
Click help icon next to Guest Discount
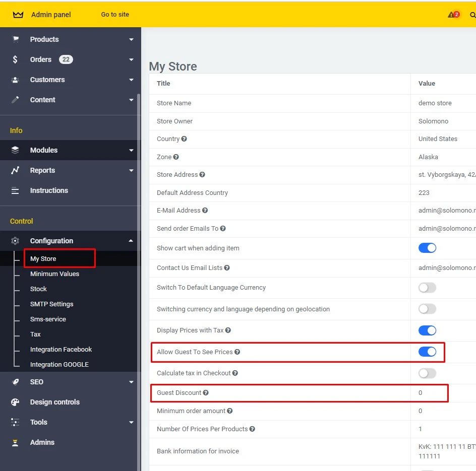coord(206,393)
